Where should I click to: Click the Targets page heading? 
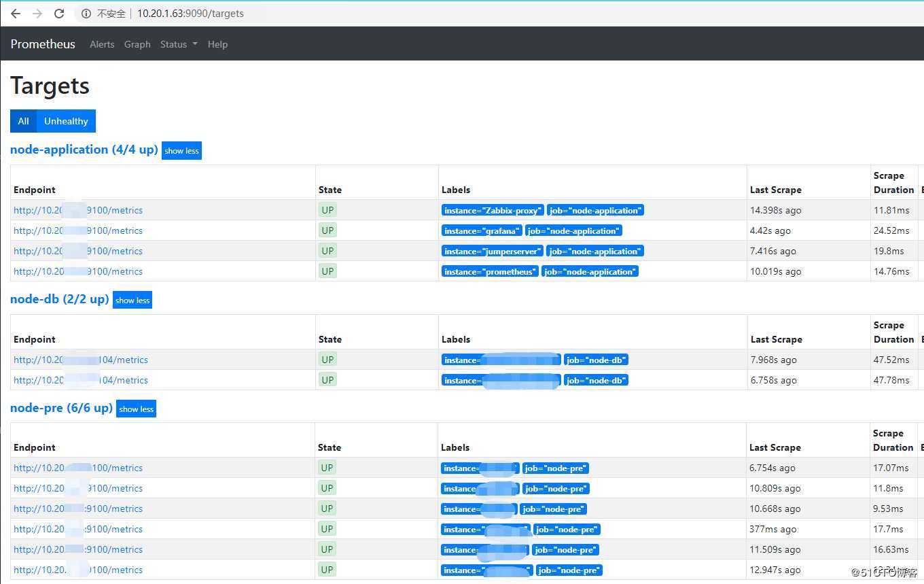[50, 86]
